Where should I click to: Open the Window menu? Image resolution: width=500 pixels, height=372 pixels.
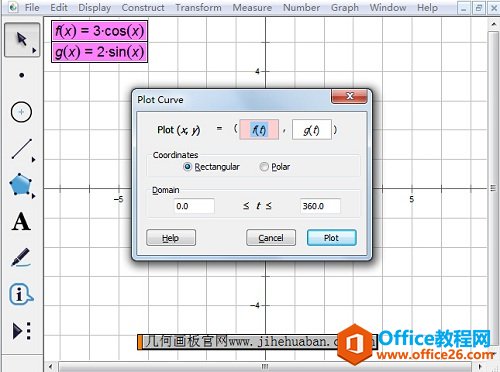[388, 7]
